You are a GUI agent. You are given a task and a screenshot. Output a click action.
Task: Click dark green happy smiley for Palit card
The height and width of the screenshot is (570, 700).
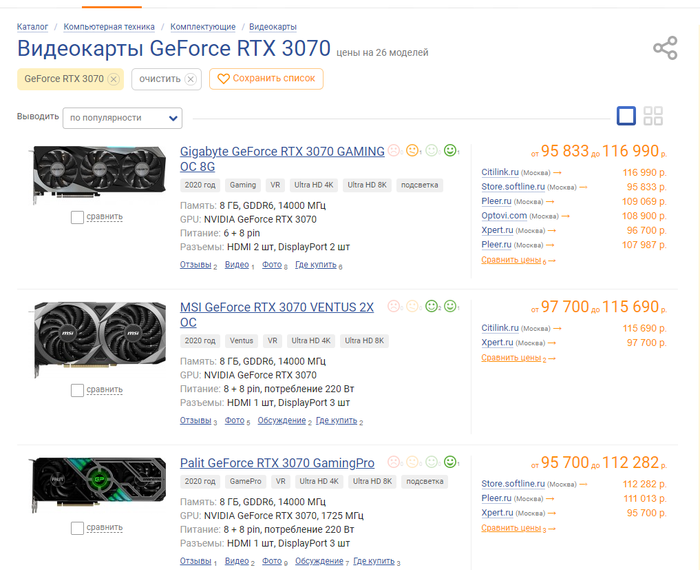[450, 462]
